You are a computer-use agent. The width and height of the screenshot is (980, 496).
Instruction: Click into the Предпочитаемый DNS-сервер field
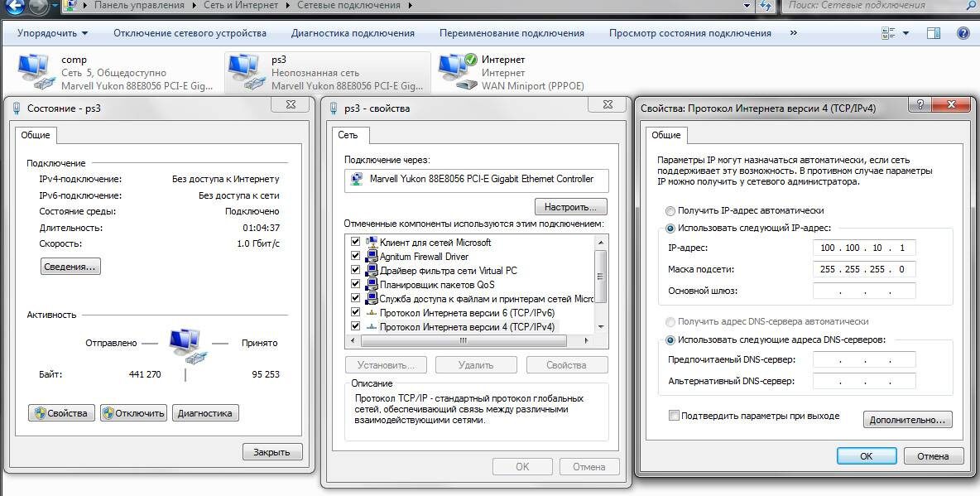[864, 359]
